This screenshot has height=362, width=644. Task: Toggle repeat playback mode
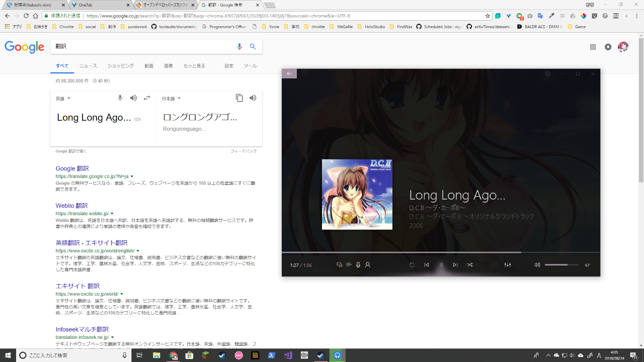412,265
